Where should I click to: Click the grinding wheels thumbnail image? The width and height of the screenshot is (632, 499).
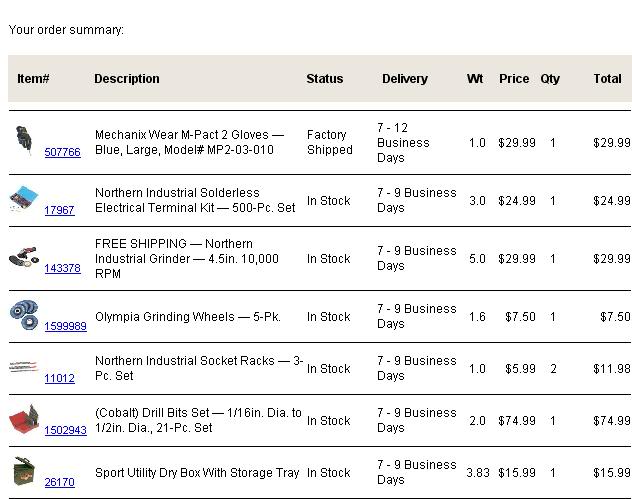tap(24, 315)
